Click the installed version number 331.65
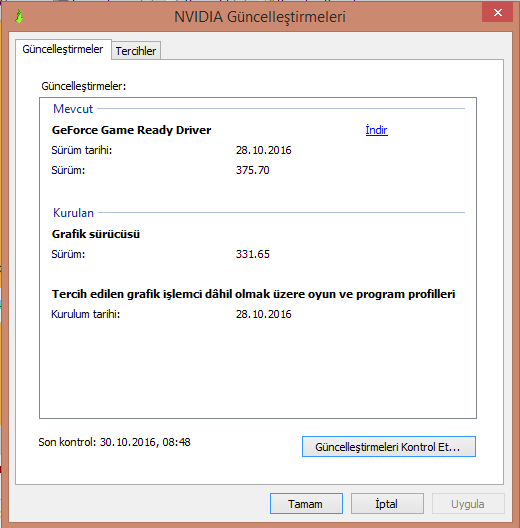 tap(253, 254)
